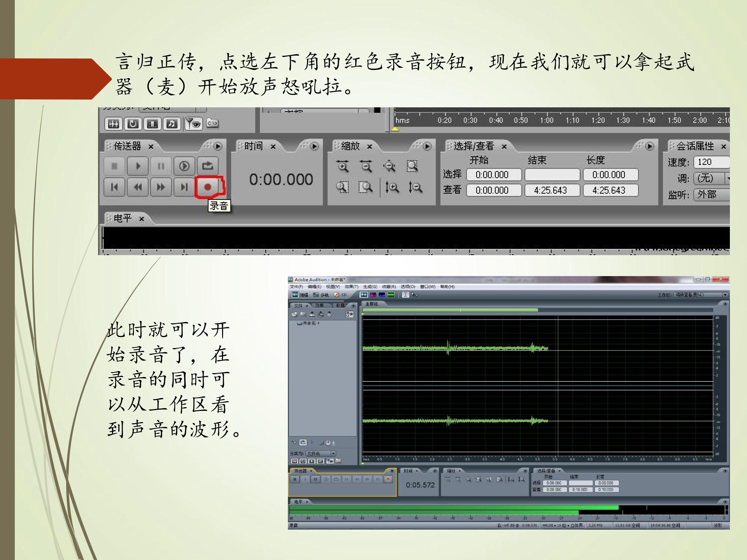Go to end in upper transport panel

click(184, 187)
